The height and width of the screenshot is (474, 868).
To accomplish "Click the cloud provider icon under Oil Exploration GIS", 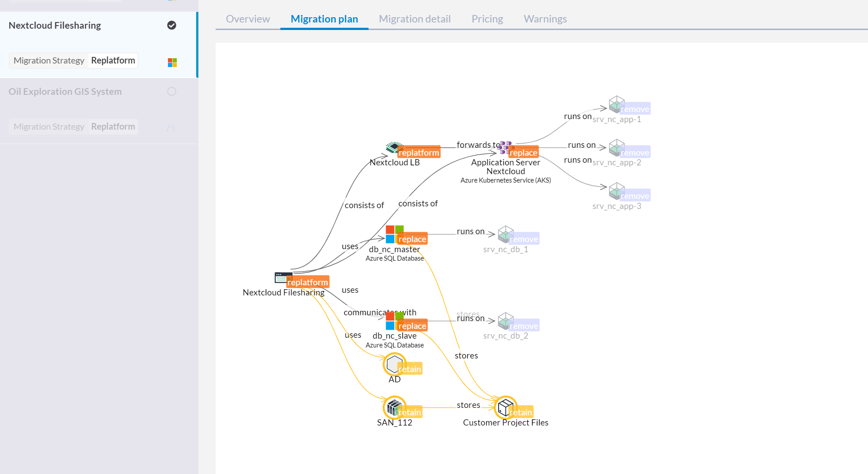I will point(171,128).
